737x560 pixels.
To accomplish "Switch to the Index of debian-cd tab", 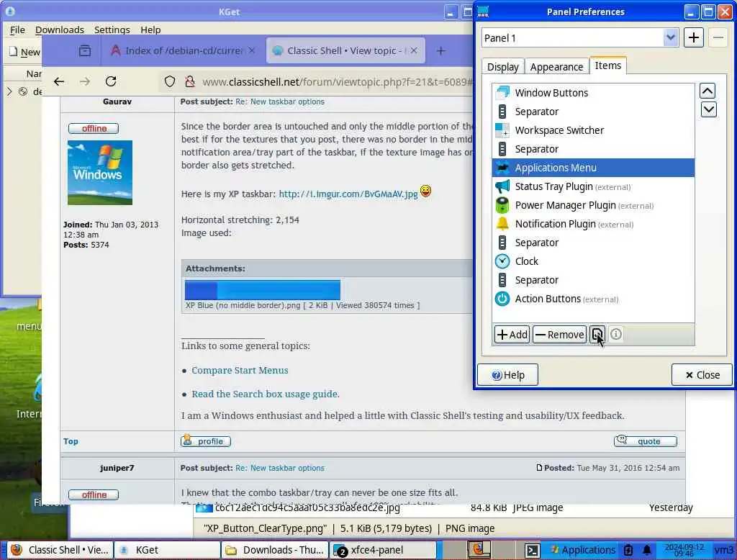I will tap(184, 50).
